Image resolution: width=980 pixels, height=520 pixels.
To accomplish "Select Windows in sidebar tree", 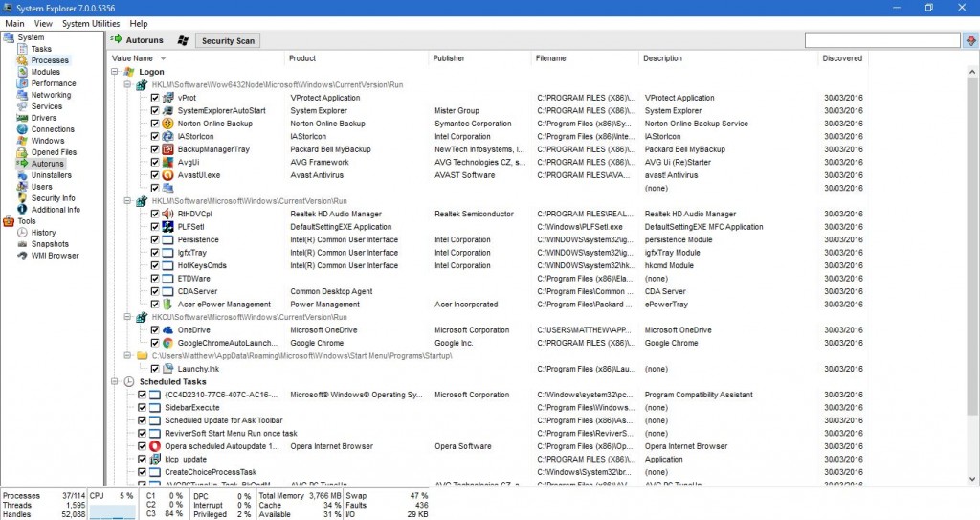I will tap(48, 141).
